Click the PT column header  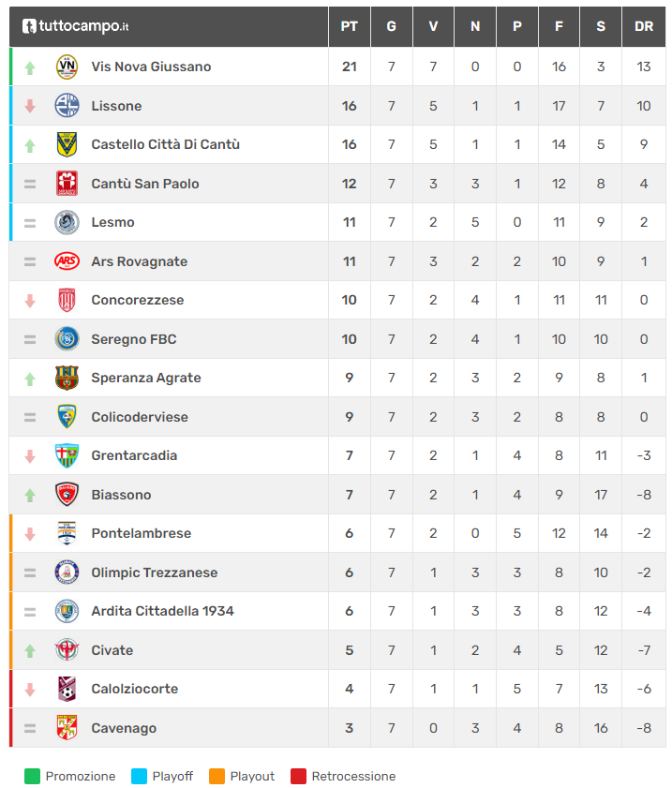point(349,26)
